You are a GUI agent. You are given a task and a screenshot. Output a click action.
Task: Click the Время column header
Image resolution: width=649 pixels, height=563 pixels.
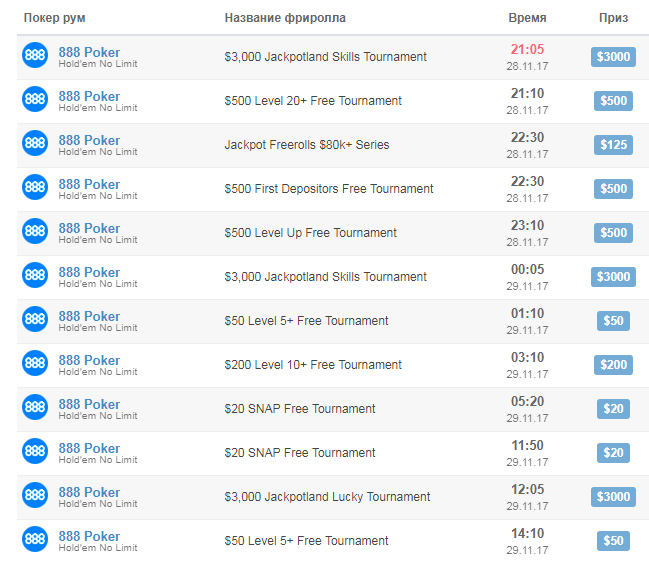click(x=527, y=18)
